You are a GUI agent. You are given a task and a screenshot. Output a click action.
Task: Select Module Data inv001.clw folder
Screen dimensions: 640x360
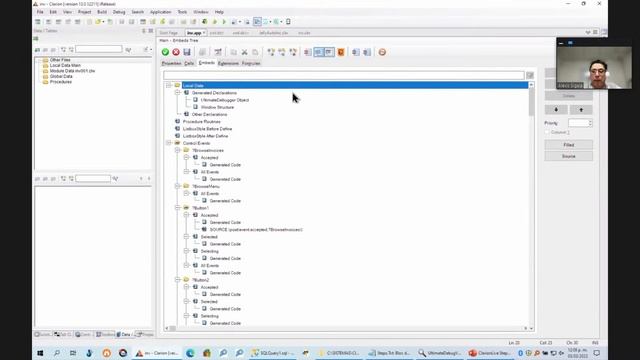point(72,71)
